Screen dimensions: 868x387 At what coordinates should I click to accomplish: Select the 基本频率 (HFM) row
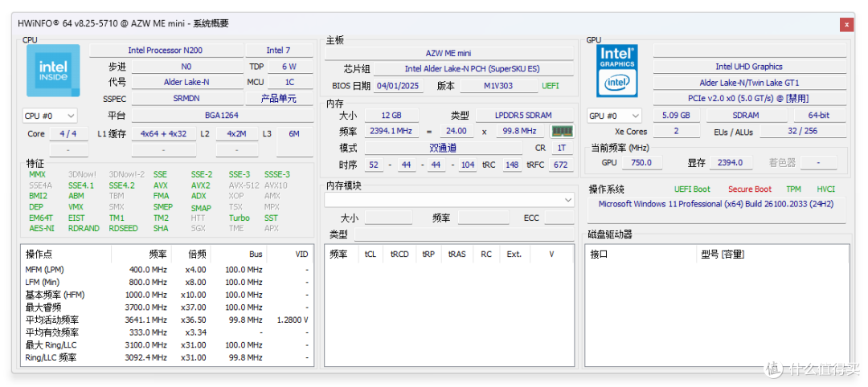coord(167,295)
